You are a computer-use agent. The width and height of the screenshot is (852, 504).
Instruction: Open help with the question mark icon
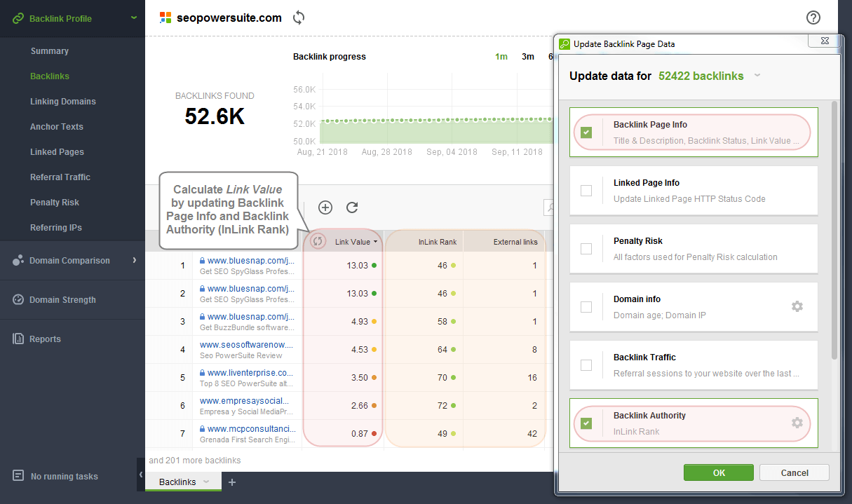pyautogui.click(x=813, y=18)
